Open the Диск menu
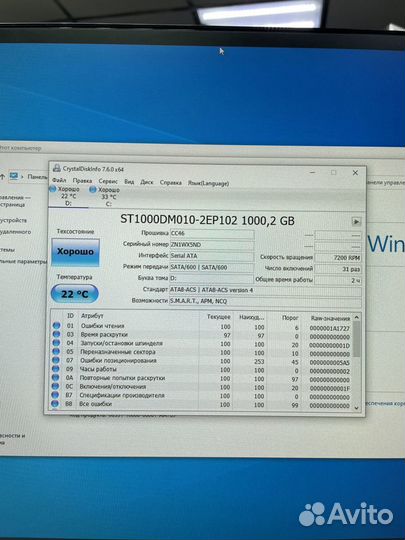 [147, 182]
